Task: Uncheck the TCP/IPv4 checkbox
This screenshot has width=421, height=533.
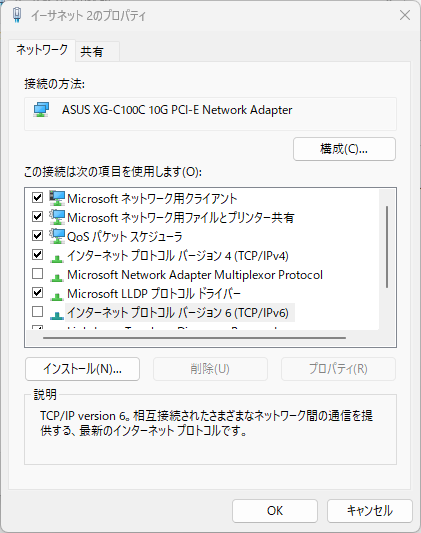Action: click(37, 254)
